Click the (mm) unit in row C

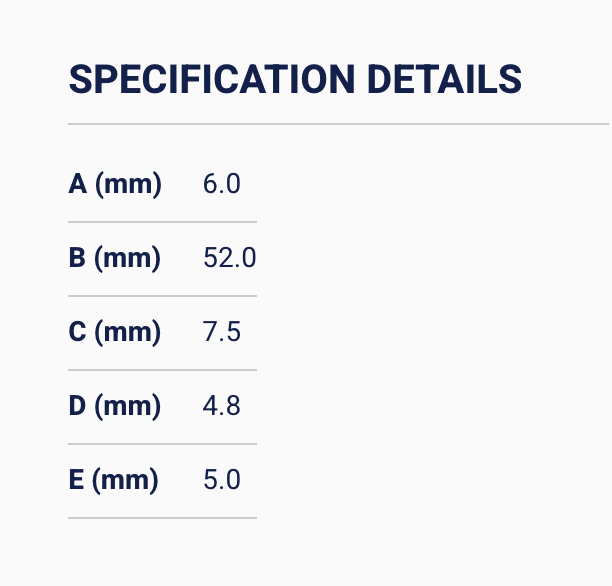pos(128,332)
